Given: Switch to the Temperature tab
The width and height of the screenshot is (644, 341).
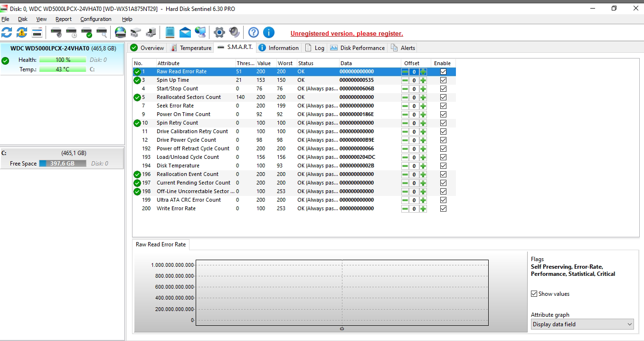Looking at the screenshot, I should (x=190, y=48).
